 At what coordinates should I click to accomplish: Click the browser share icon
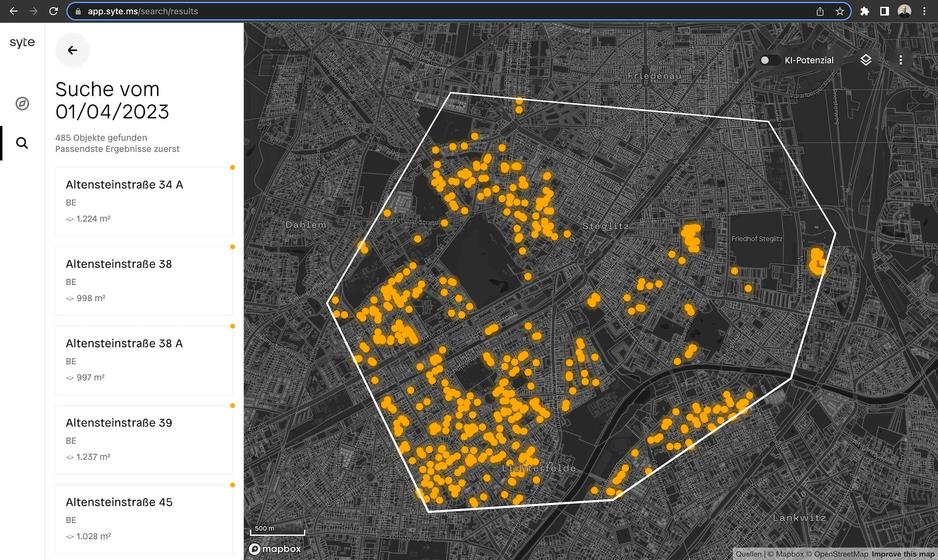820,11
